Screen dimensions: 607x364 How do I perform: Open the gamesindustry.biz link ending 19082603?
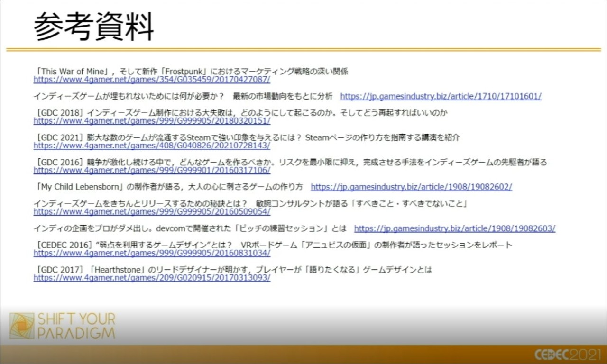pos(455,228)
